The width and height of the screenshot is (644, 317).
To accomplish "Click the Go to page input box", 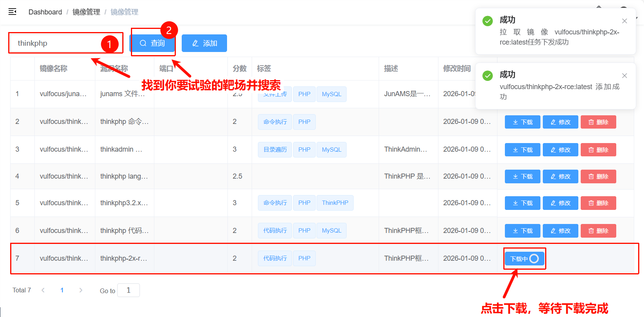I will pos(128,290).
